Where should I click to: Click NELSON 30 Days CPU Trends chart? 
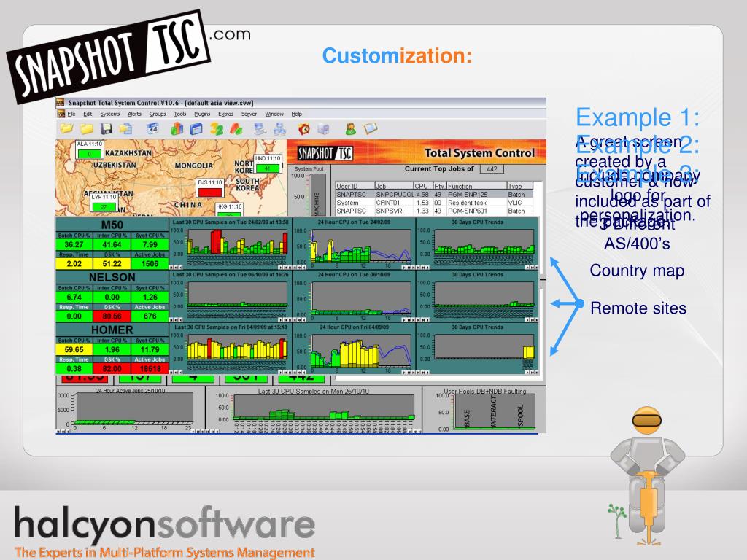[477, 296]
